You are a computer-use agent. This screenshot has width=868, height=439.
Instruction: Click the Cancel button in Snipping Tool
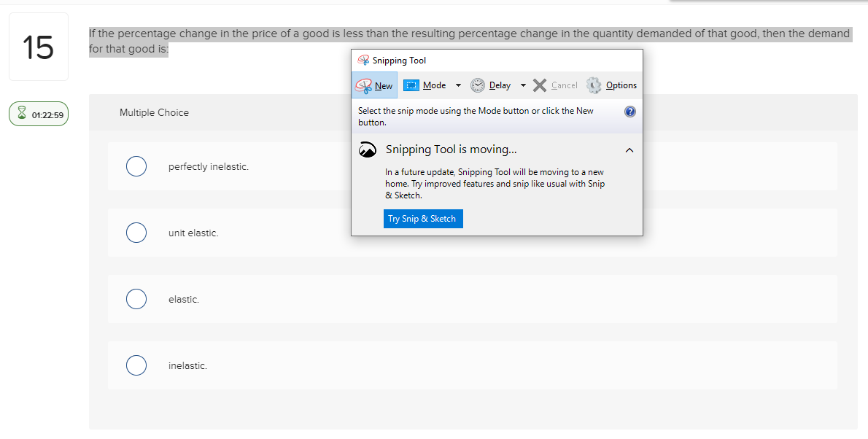click(x=555, y=85)
